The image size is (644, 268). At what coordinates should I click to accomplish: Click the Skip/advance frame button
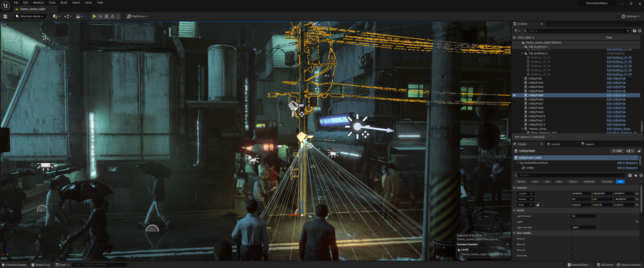(x=101, y=16)
